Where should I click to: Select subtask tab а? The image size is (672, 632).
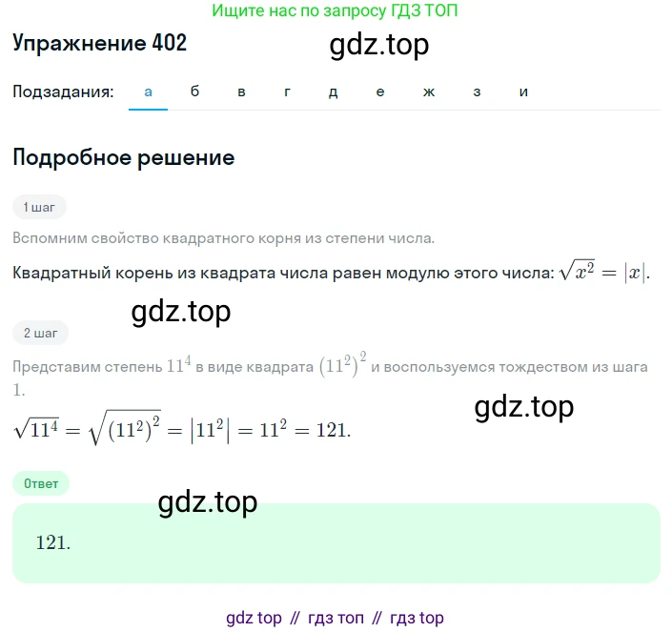[148, 92]
